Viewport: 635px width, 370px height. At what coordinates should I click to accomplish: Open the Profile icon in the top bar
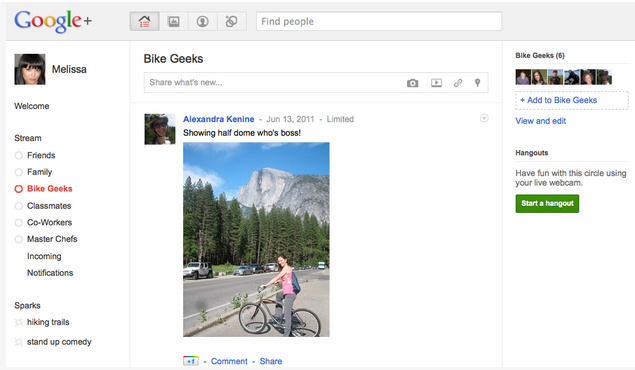pos(202,21)
